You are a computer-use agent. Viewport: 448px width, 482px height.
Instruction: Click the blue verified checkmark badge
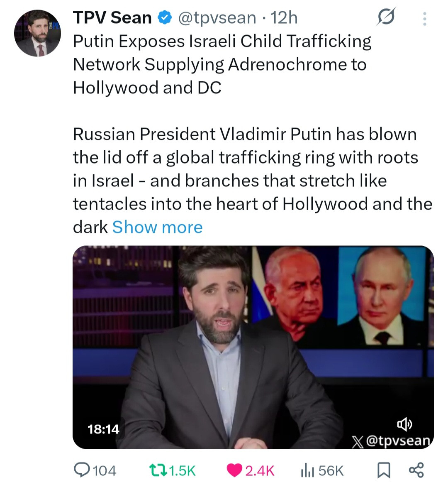165,18
